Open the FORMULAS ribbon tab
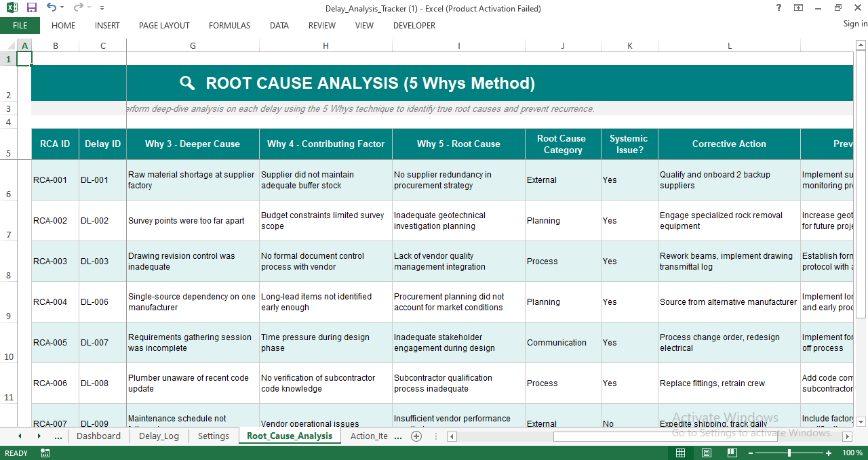This screenshot has width=868, height=460. [229, 26]
